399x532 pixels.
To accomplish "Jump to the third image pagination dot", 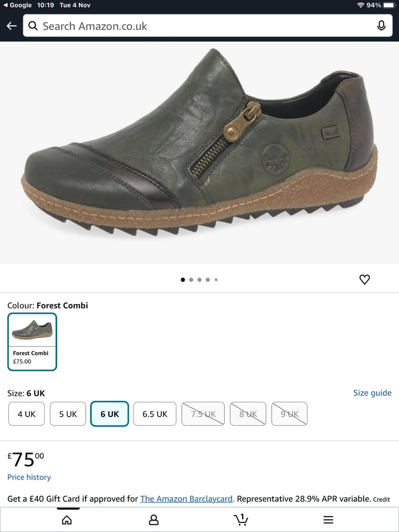I will [199, 280].
